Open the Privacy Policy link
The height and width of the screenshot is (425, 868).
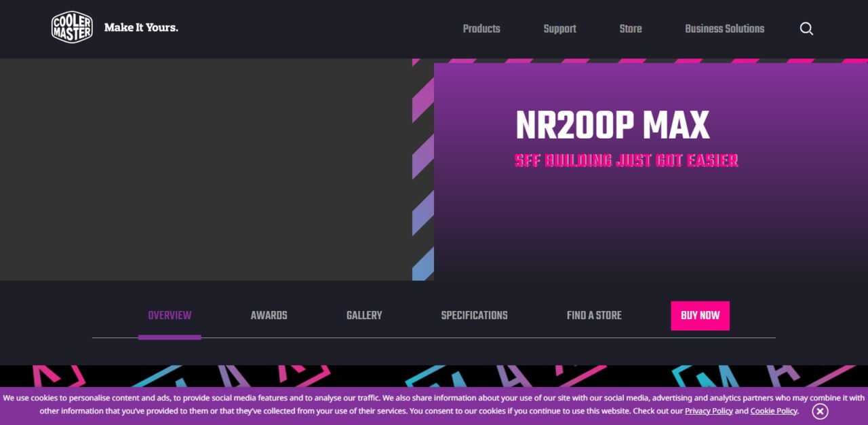coord(709,411)
